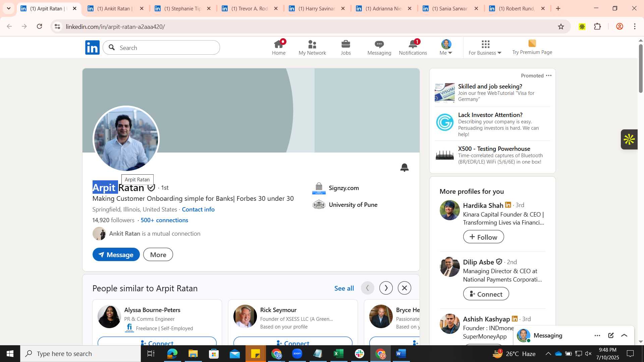Screen dimensions: 644x362
Task: Open the LinkedIn home logo
Action: pos(92,48)
